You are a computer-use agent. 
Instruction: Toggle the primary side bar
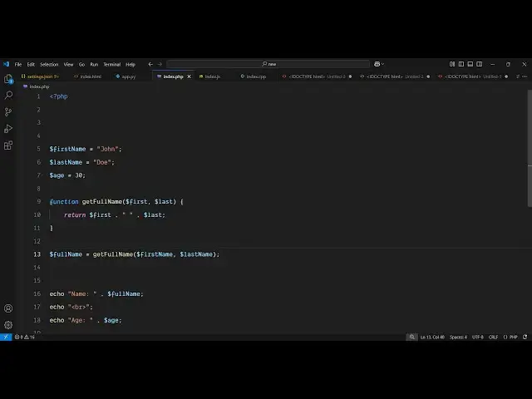click(x=461, y=64)
